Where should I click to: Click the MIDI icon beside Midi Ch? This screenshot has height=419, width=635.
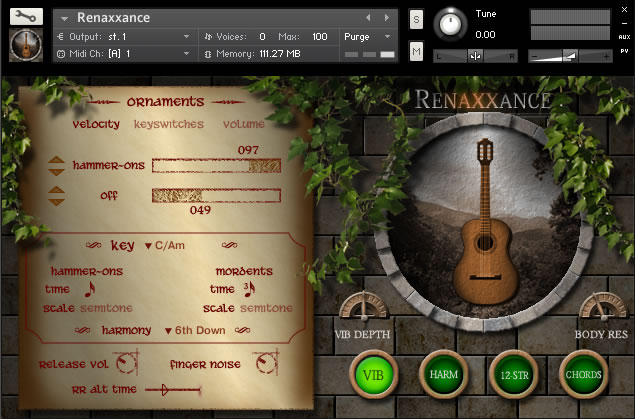point(61,54)
